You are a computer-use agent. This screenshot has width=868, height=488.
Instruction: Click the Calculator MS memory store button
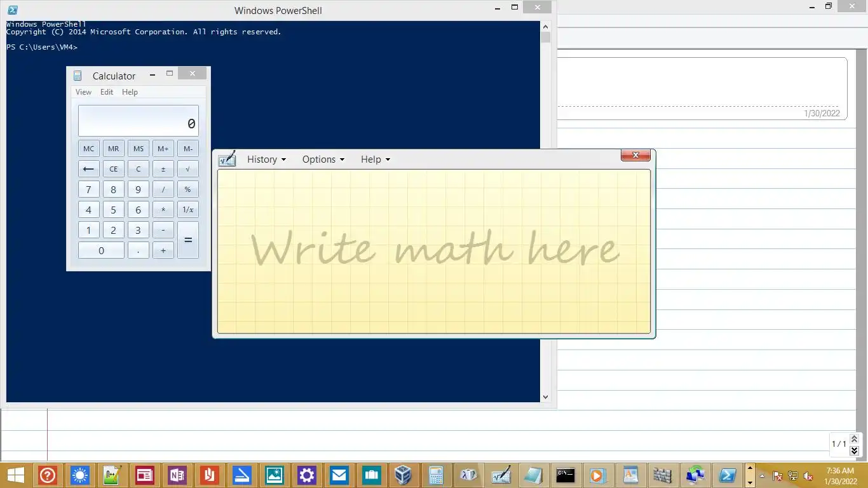click(138, 149)
